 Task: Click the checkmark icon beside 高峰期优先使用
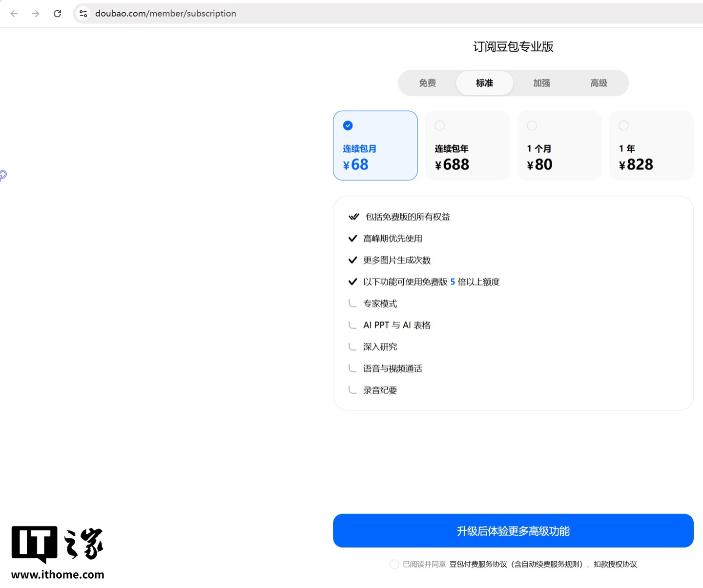coord(352,238)
